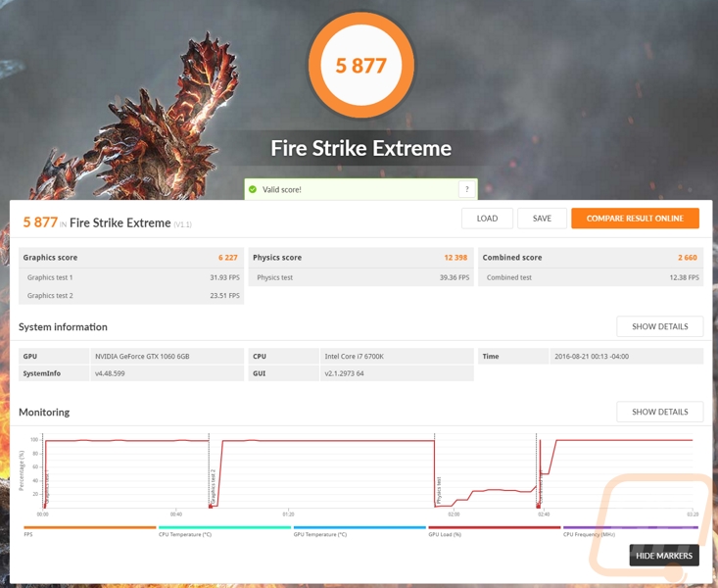Toggle the CPU Frequency legend line
Screen dimensions: 718x588
[x=631, y=527]
